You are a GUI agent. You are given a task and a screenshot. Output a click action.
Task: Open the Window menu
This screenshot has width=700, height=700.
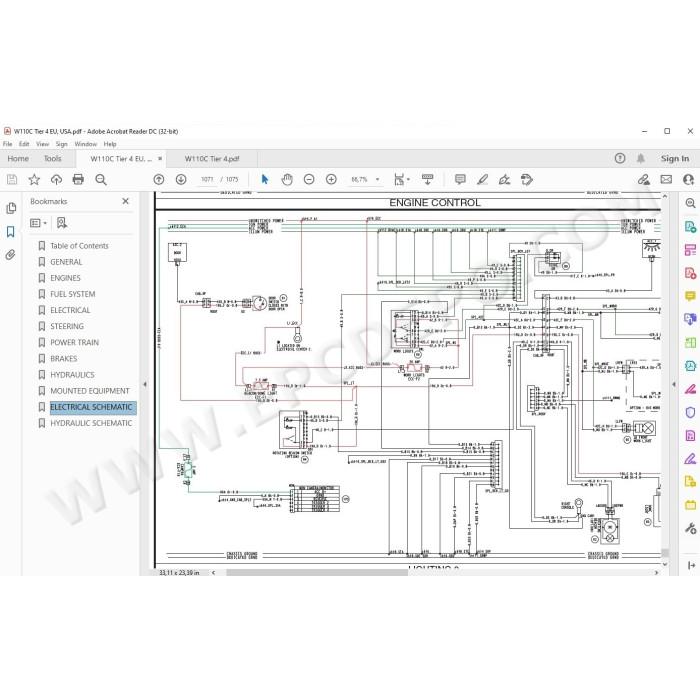tap(86, 144)
